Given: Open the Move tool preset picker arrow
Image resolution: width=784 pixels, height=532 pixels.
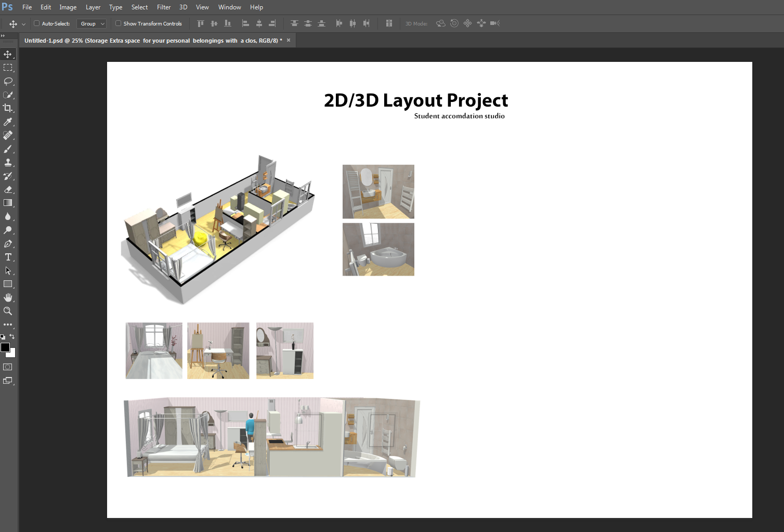Looking at the screenshot, I should pos(23,24).
